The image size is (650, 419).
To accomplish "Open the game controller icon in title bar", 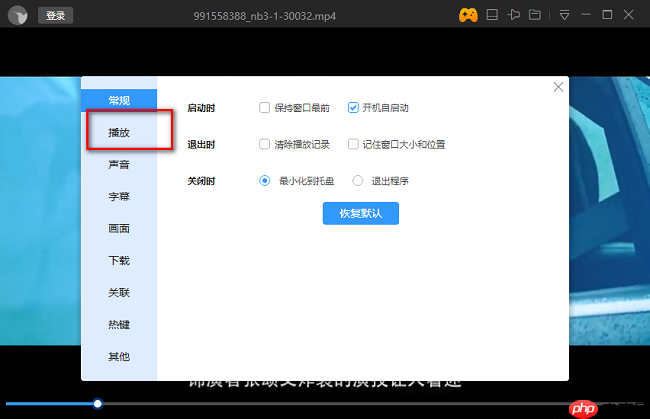I will click(468, 15).
